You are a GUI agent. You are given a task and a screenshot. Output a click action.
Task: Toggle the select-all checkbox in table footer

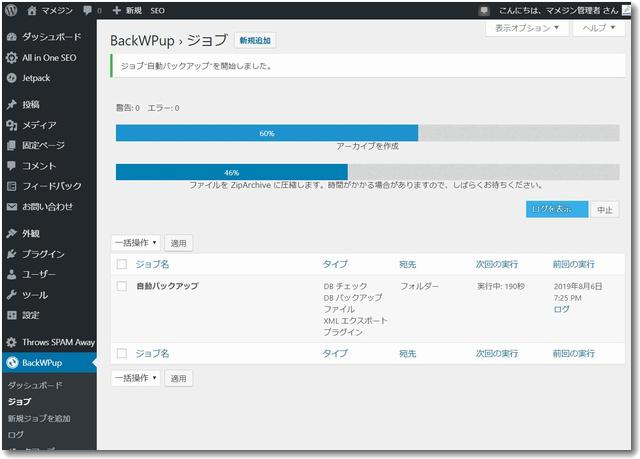122,353
